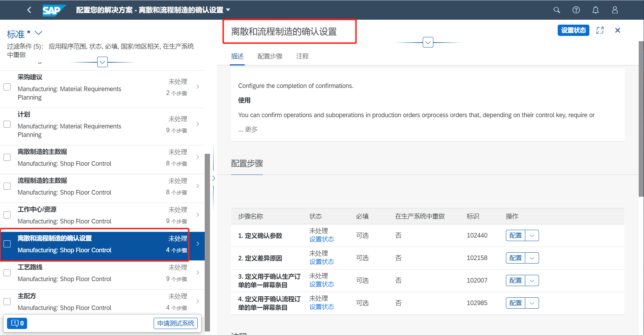Switch to the 注释 tab
This screenshot has width=644, height=335.
(x=302, y=56)
